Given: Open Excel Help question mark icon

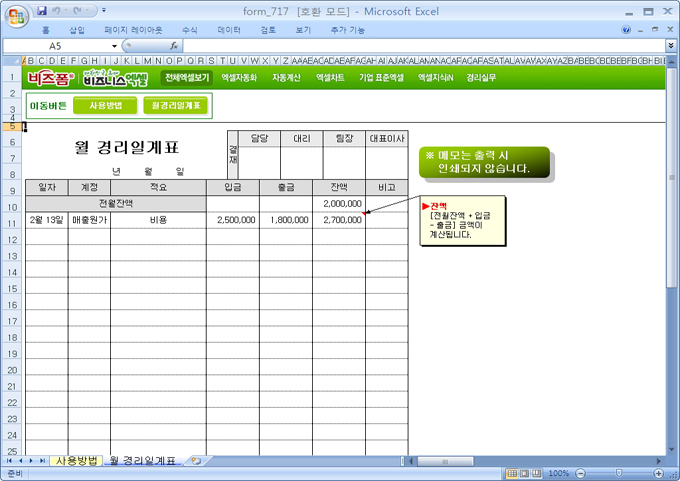Looking at the screenshot, I should click(626, 29).
